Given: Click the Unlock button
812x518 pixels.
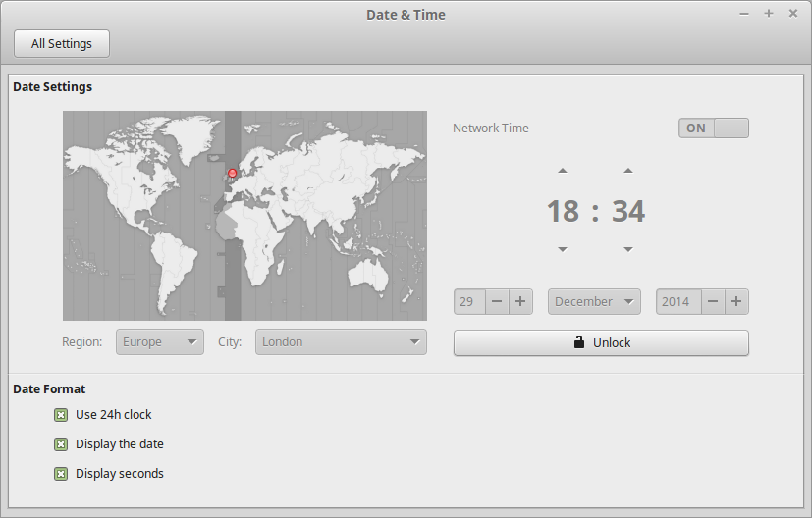Looking at the screenshot, I should click(601, 343).
